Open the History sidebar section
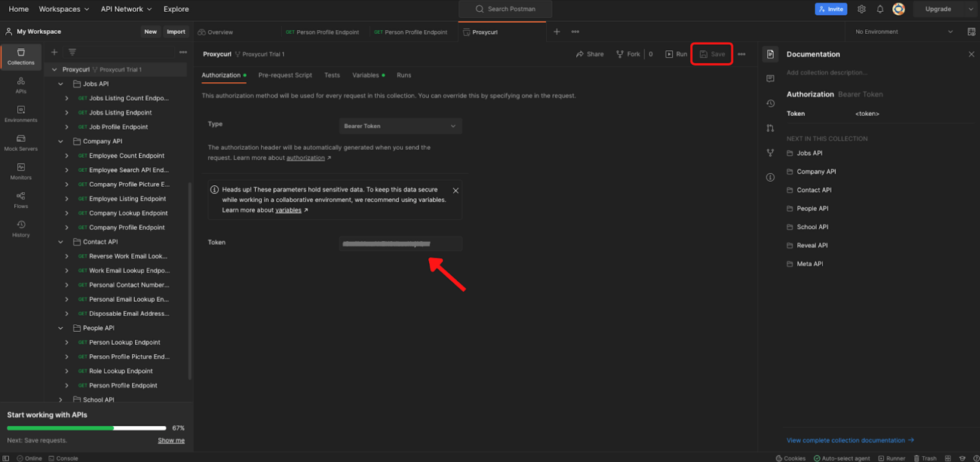The height and width of the screenshot is (462, 980). (21, 229)
